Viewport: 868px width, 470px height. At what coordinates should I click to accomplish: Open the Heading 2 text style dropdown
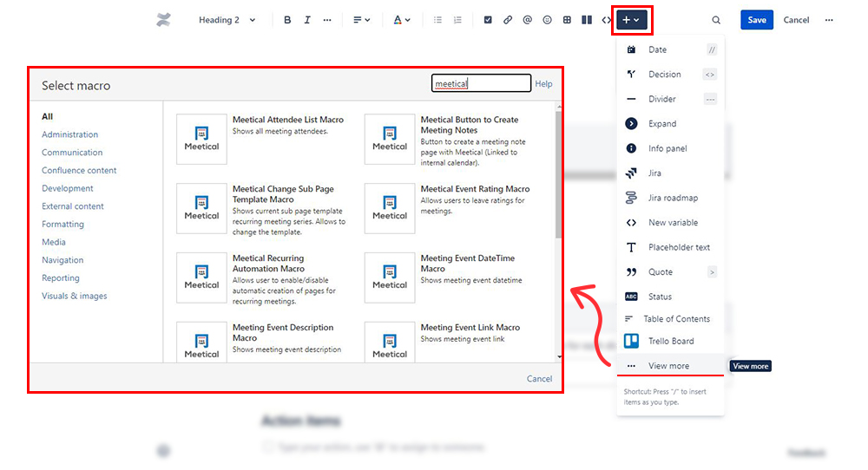[227, 20]
